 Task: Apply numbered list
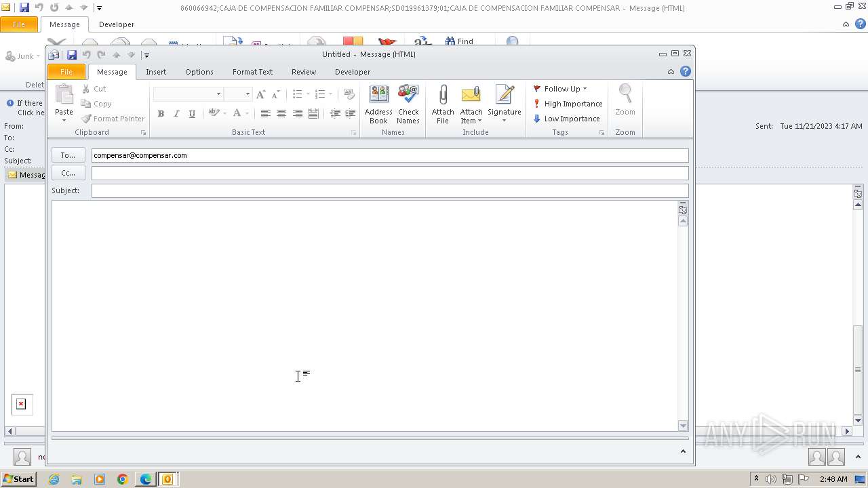(320, 94)
